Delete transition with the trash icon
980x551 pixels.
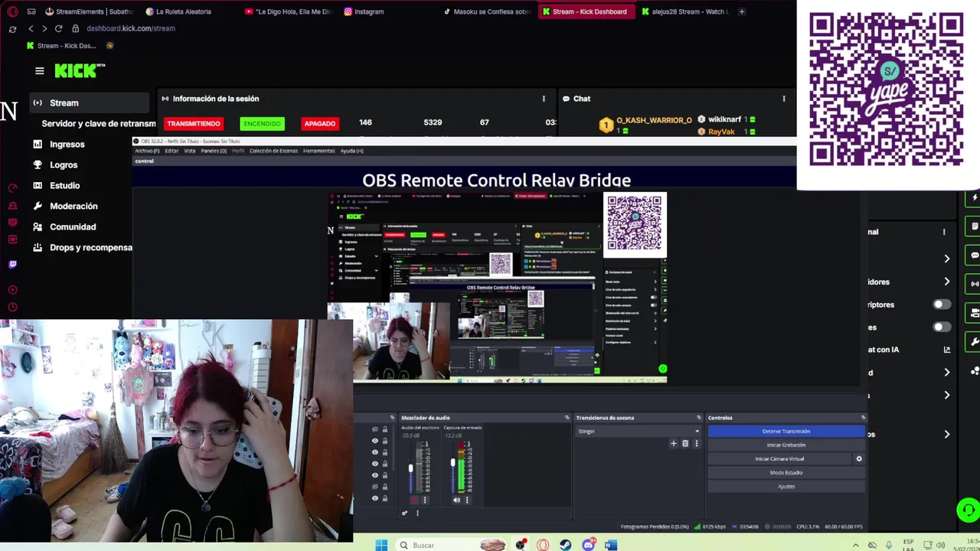pos(685,443)
